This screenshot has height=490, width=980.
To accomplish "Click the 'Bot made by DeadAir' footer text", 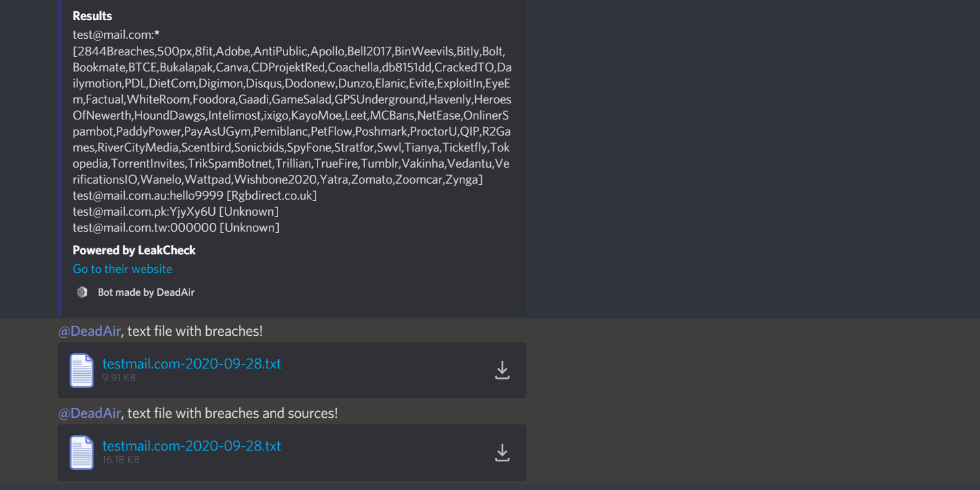I will tap(146, 292).
